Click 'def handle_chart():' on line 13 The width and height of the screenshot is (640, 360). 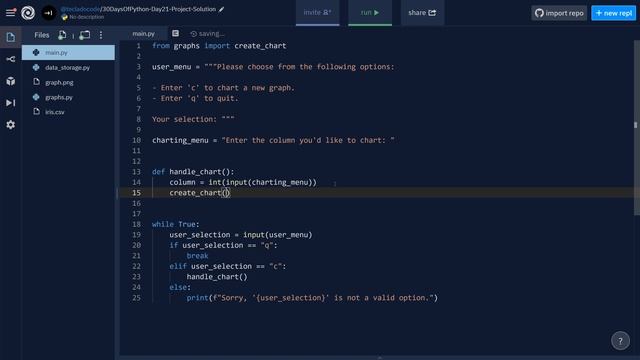point(193,172)
